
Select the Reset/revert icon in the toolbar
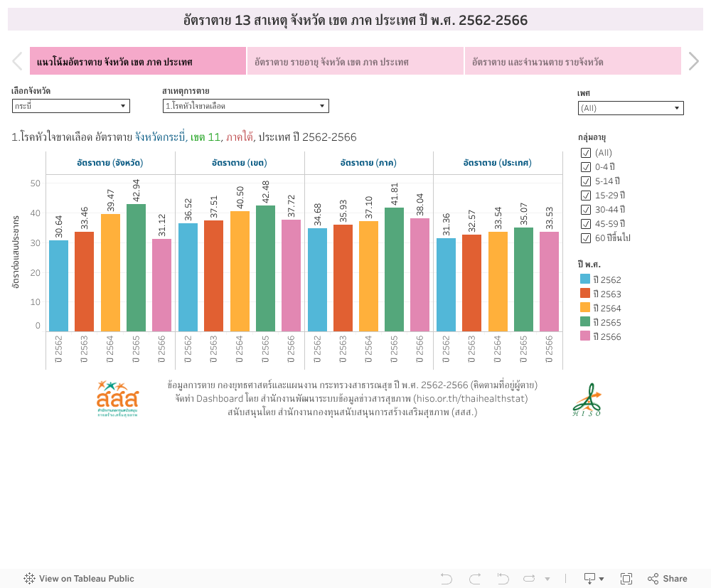[502, 578]
